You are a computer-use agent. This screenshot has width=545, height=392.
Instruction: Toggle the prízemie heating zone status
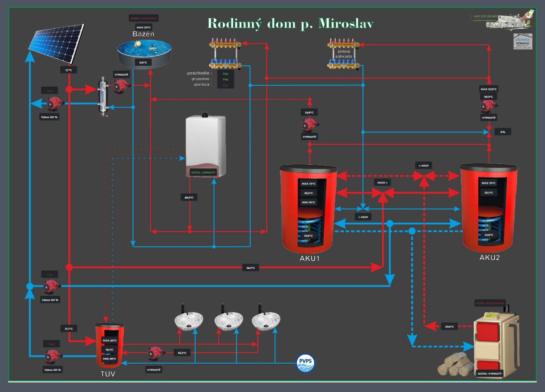point(225,79)
